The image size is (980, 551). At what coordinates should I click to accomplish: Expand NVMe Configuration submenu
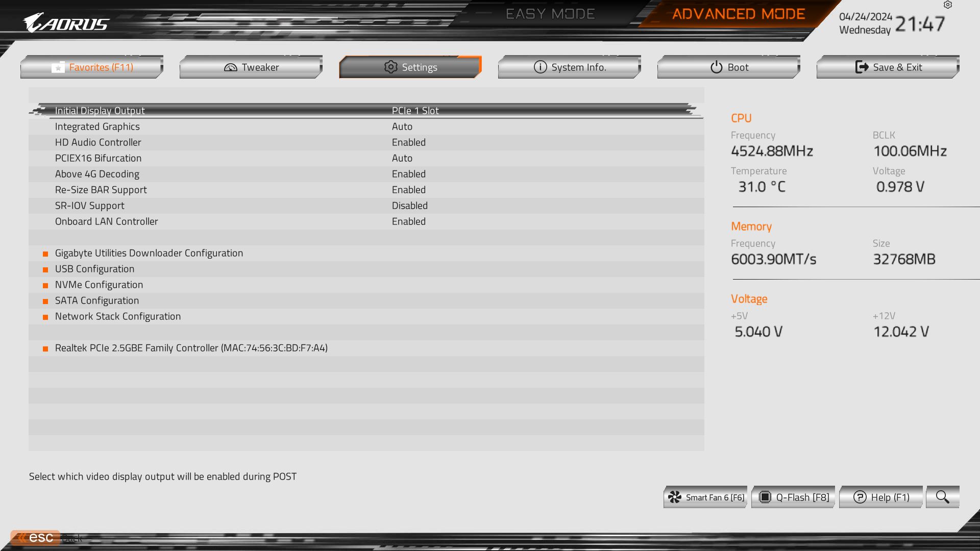coord(99,284)
